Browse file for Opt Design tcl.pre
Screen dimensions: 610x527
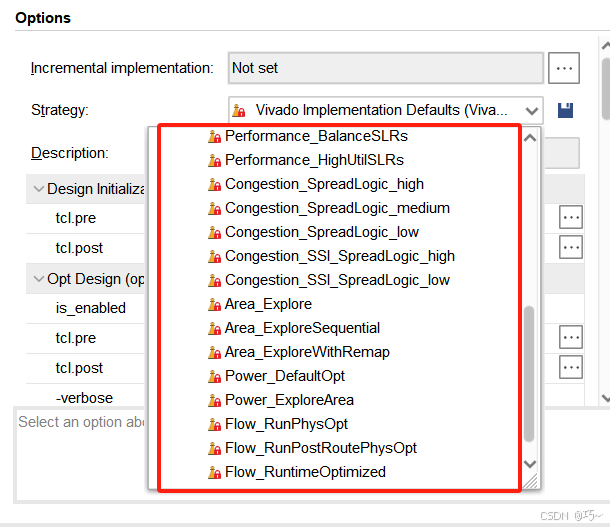click(x=571, y=337)
